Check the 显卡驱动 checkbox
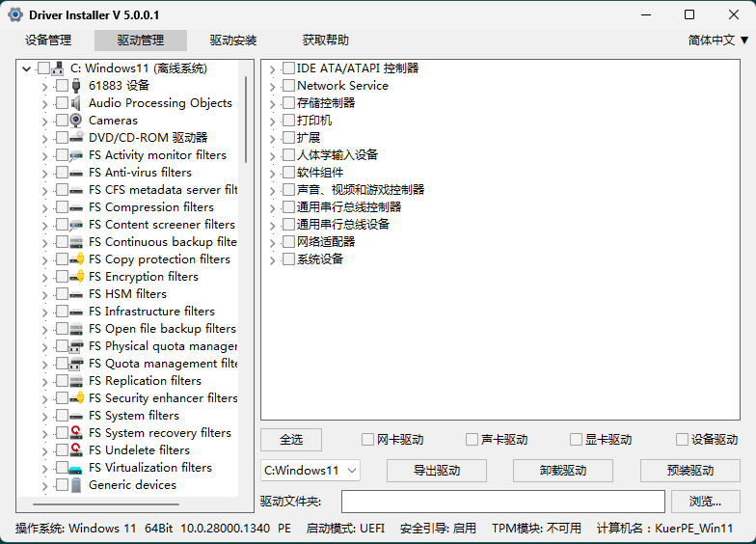Screen dimensions: 756x544 point(576,440)
